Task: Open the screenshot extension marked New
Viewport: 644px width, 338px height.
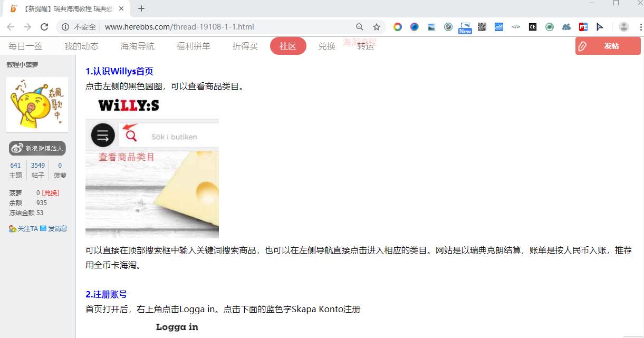Action: [464, 27]
